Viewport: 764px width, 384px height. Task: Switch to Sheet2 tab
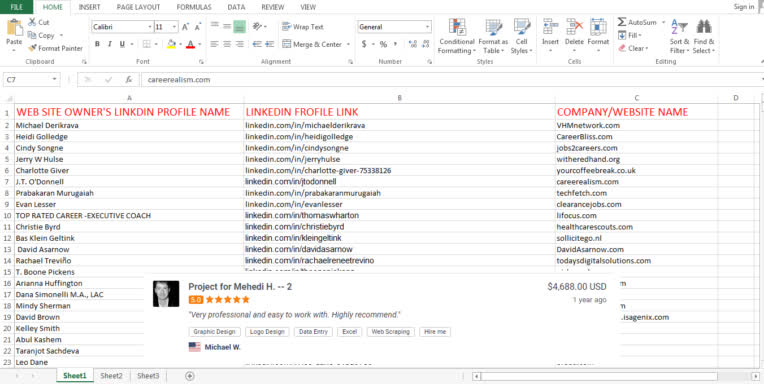112,376
